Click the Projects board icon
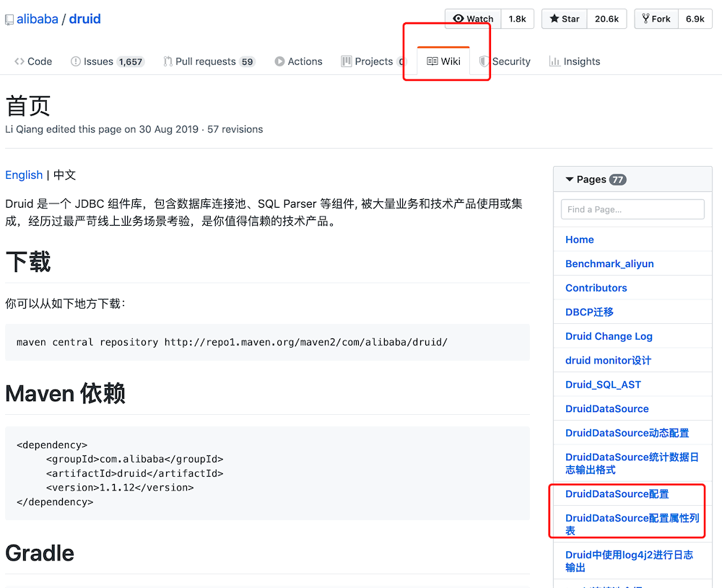This screenshot has width=722, height=588. coord(347,61)
